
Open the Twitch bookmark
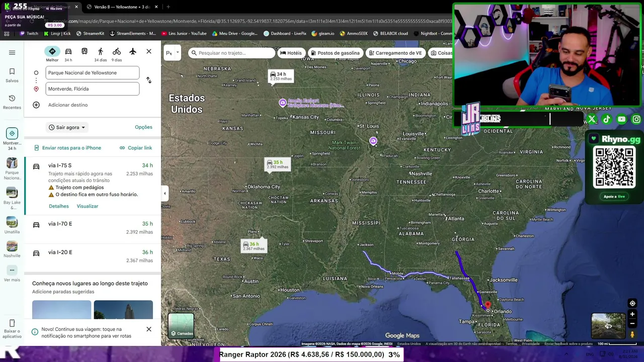pos(29,34)
